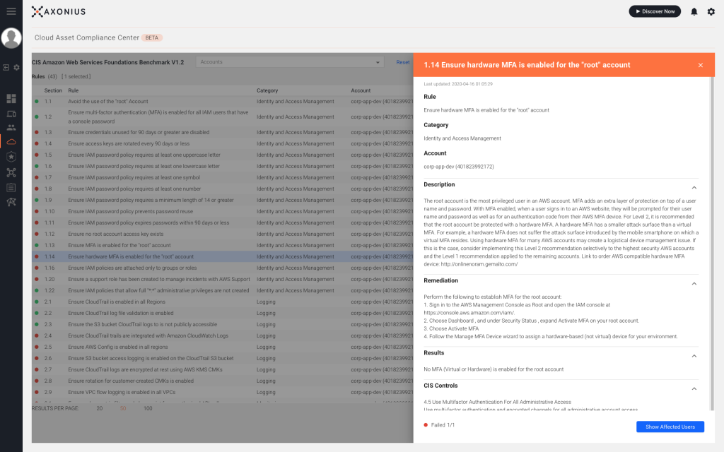724x452 pixels.
Task: Click the logout icon under the avatar
Action: click(6, 67)
